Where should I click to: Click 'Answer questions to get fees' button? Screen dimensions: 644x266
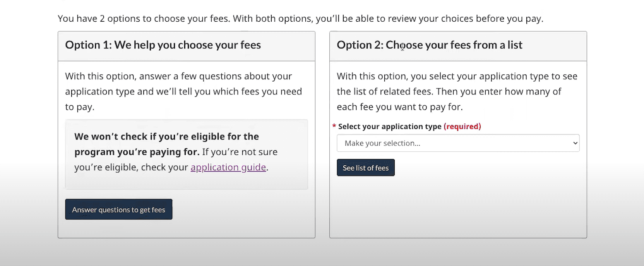click(118, 209)
